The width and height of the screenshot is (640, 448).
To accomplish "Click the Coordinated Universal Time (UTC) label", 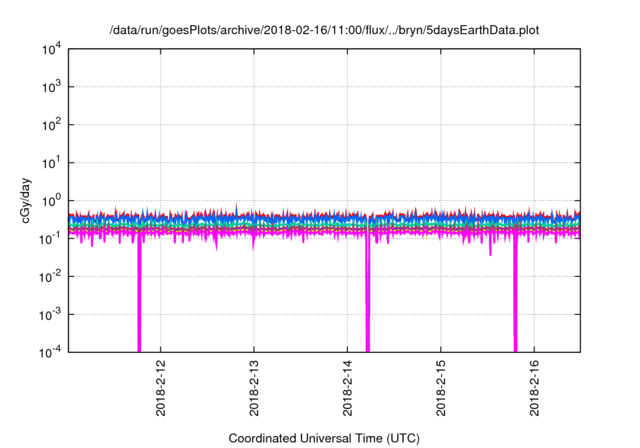I will (x=324, y=438).
